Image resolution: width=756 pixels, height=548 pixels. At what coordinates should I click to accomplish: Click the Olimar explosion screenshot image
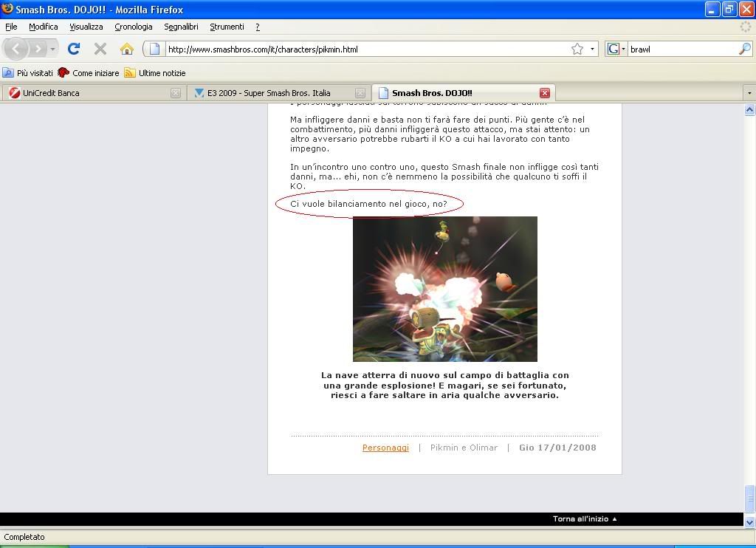[445, 289]
